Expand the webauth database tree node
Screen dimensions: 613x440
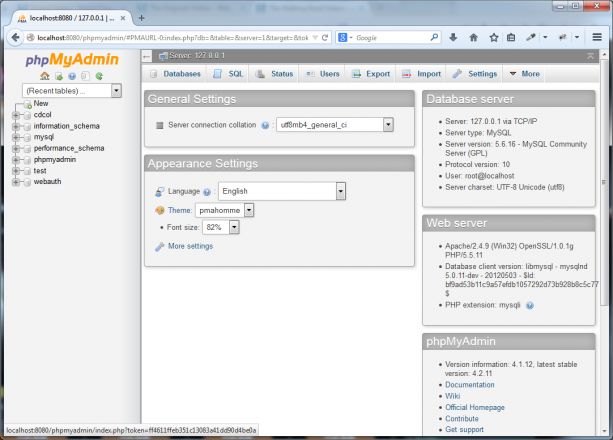16,182
